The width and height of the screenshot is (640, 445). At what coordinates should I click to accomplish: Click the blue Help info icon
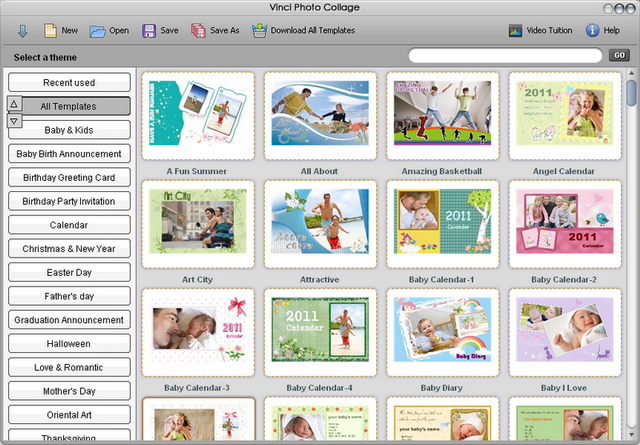[x=592, y=30]
